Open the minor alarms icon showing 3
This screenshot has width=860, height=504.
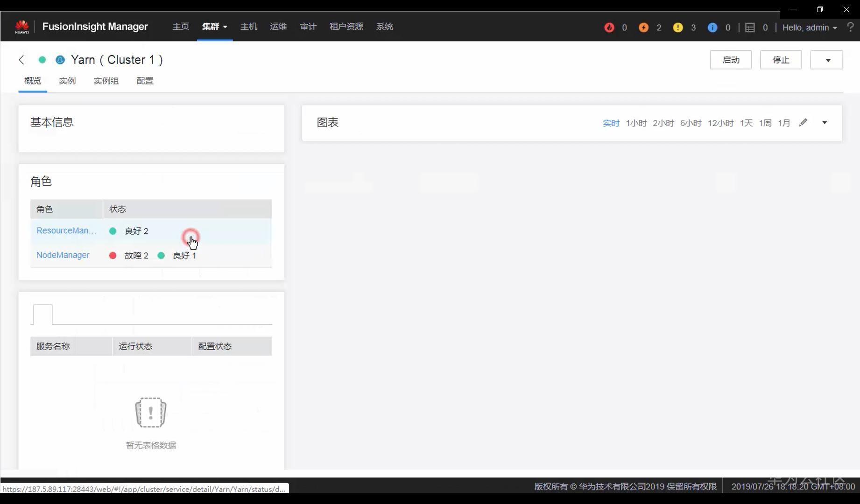point(678,27)
